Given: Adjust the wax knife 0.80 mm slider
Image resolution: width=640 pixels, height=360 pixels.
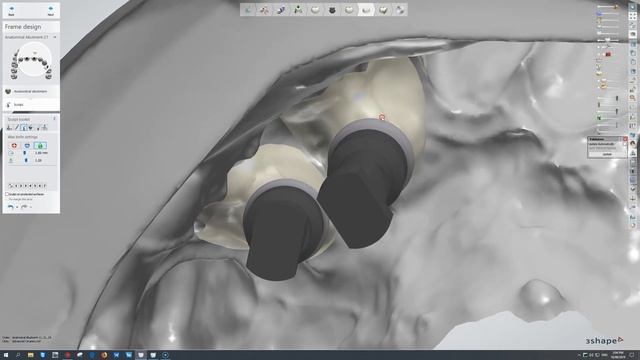Looking at the screenshot, I should 25,153.
